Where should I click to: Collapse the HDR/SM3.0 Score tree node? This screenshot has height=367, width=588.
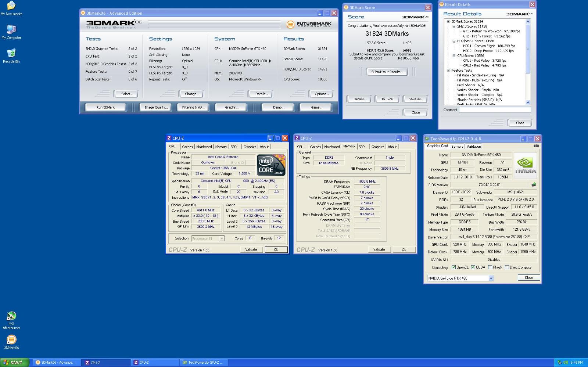(454, 41)
